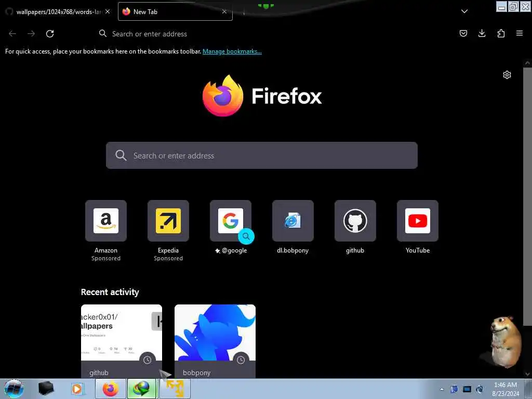Screen dimensions: 532x399
Task: Open the bobpony recent activity card
Action: (x=215, y=341)
